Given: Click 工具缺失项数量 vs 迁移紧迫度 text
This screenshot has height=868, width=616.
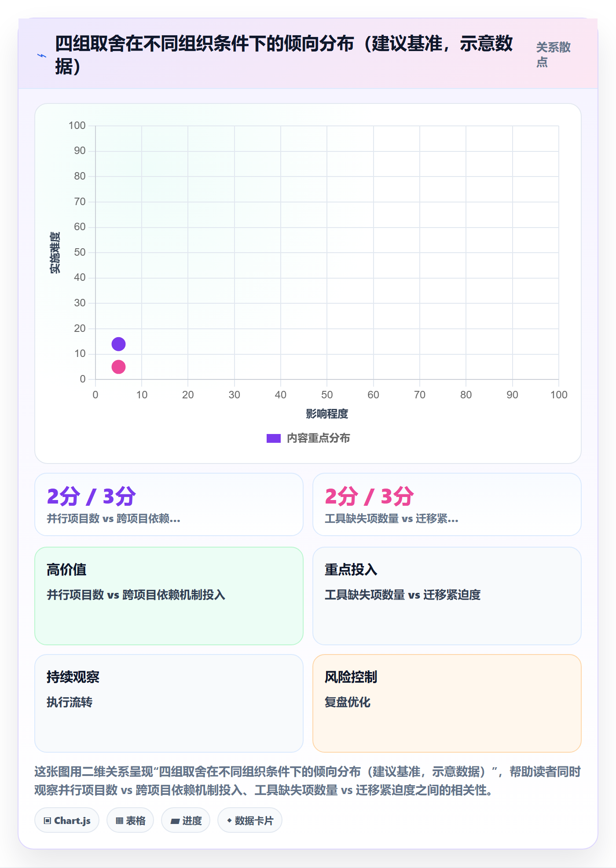Looking at the screenshot, I should pyautogui.click(x=403, y=595).
